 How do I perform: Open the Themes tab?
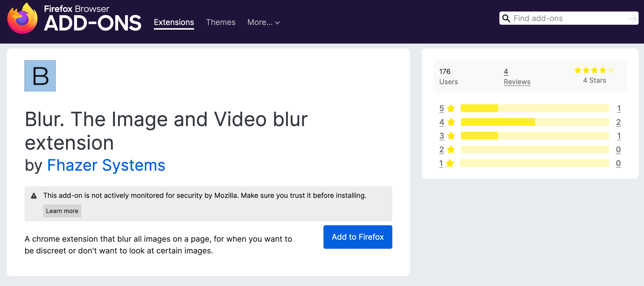click(221, 22)
